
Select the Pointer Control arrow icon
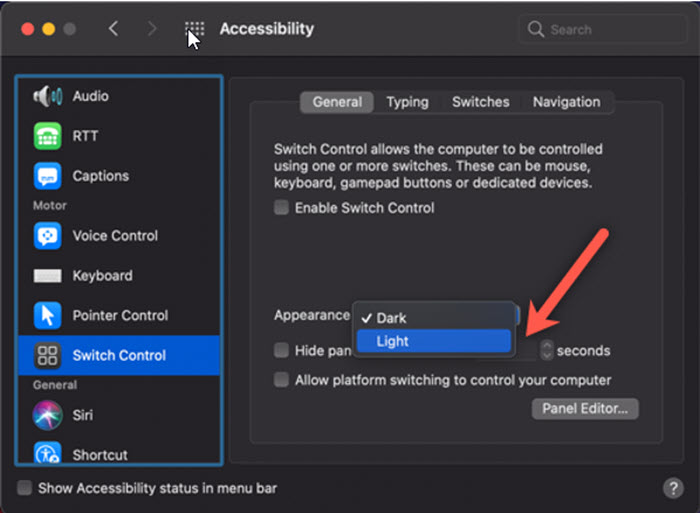[47, 315]
